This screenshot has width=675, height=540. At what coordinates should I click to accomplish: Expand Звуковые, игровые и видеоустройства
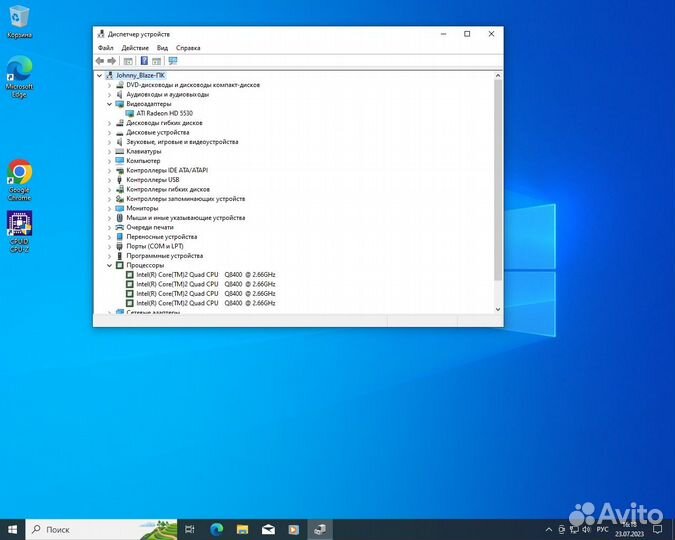coord(109,142)
